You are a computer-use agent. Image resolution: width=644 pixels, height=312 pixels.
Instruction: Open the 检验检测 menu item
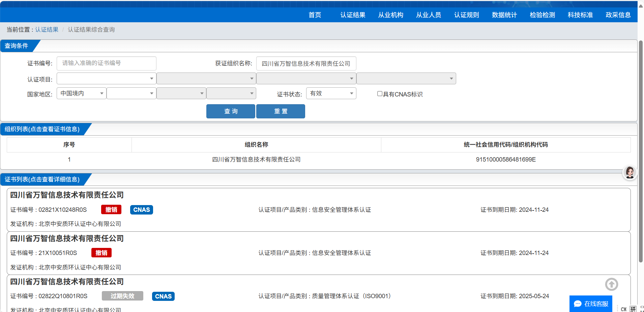point(542,15)
